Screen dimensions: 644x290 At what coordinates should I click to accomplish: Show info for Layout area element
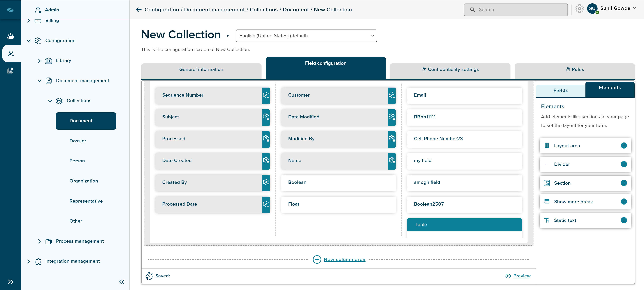tap(624, 145)
